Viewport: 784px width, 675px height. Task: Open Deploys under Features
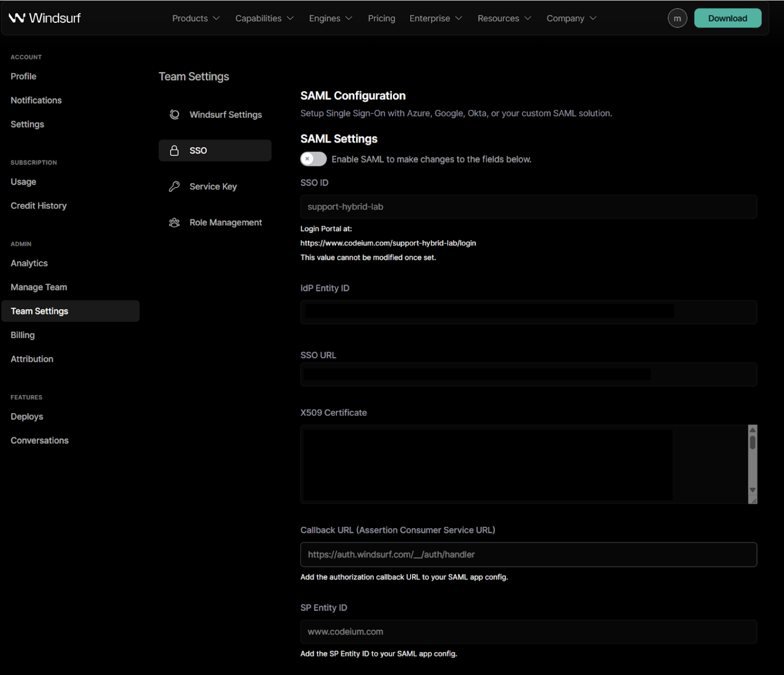pos(27,416)
